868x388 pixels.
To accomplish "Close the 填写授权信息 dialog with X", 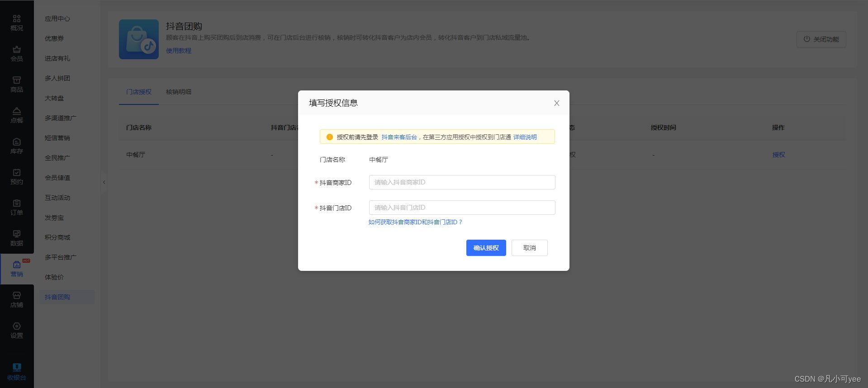I will coord(557,103).
